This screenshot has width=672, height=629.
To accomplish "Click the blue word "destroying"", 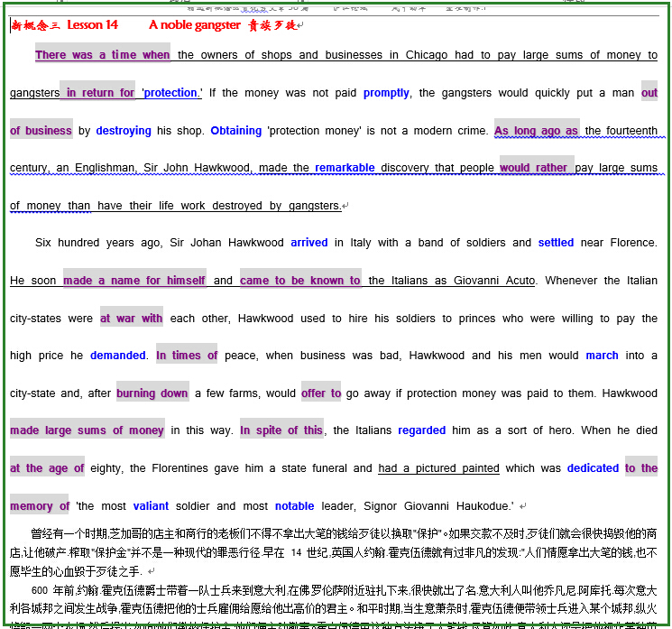I will (124, 131).
